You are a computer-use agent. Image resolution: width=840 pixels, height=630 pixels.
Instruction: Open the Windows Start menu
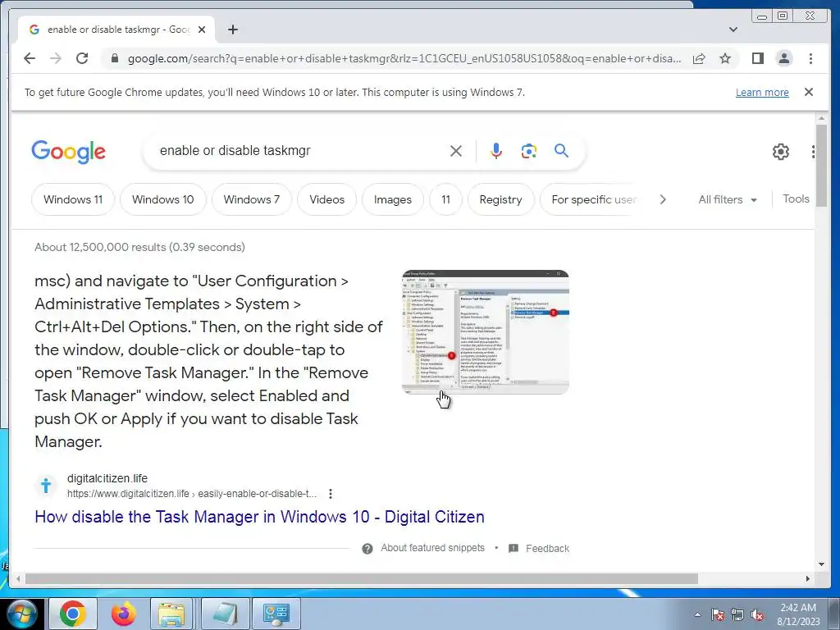[21, 614]
